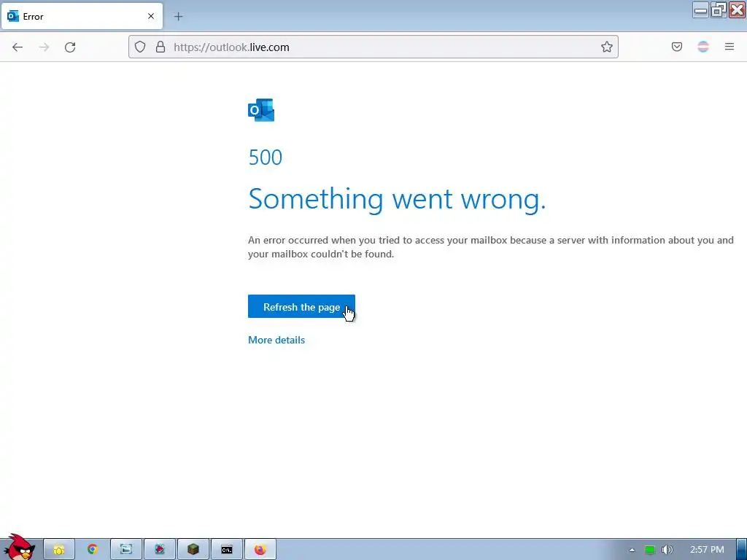Open the Firefox hamburger application menu
The height and width of the screenshot is (560, 747).
pyautogui.click(x=729, y=47)
